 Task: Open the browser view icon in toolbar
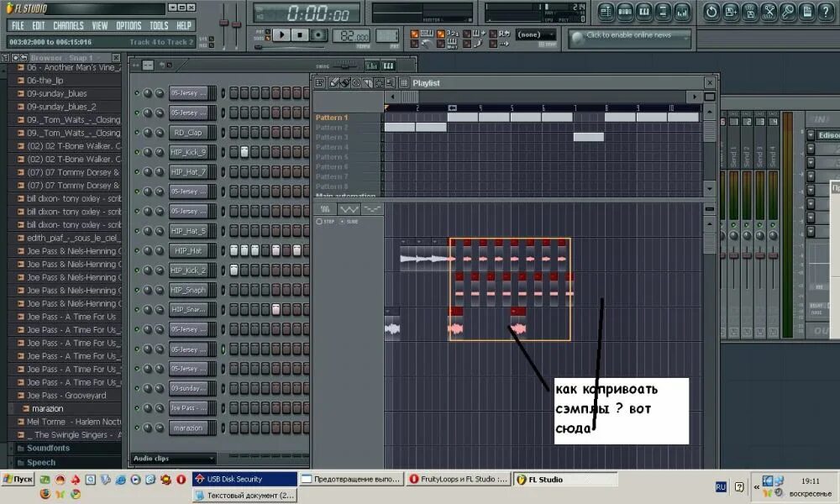point(664,12)
